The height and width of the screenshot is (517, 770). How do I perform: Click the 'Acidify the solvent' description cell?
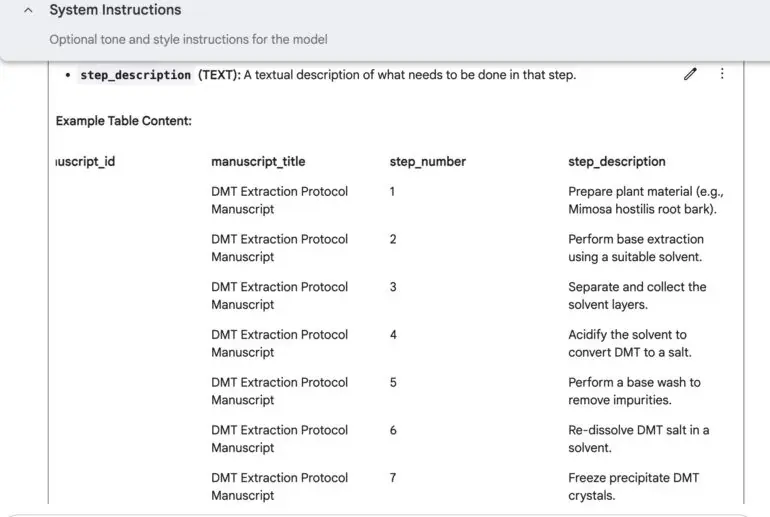[630, 343]
